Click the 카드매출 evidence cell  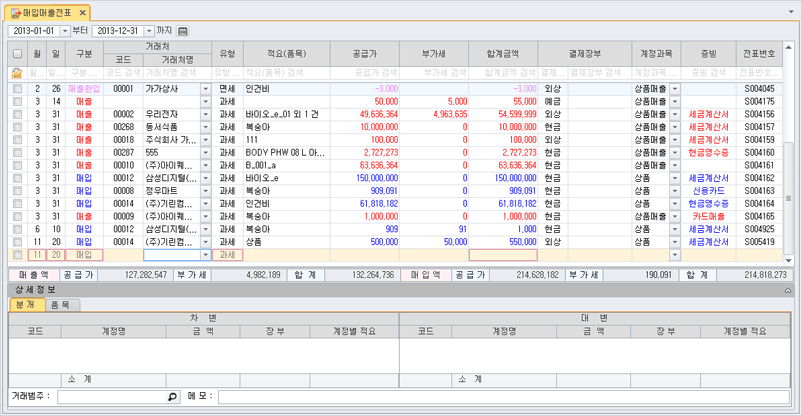(708, 216)
